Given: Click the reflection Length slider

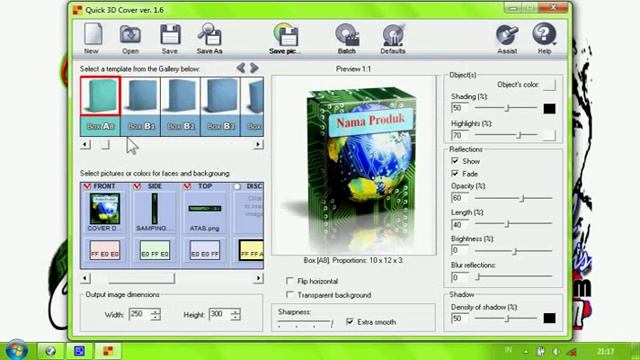Looking at the screenshot, I should click(513, 224).
